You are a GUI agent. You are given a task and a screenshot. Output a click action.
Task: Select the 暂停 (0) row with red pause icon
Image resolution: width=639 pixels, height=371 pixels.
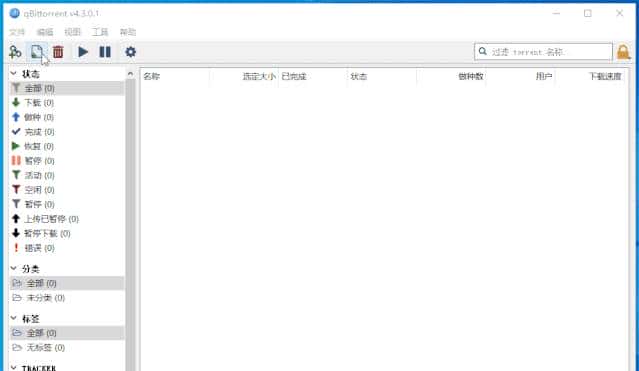coord(67,161)
